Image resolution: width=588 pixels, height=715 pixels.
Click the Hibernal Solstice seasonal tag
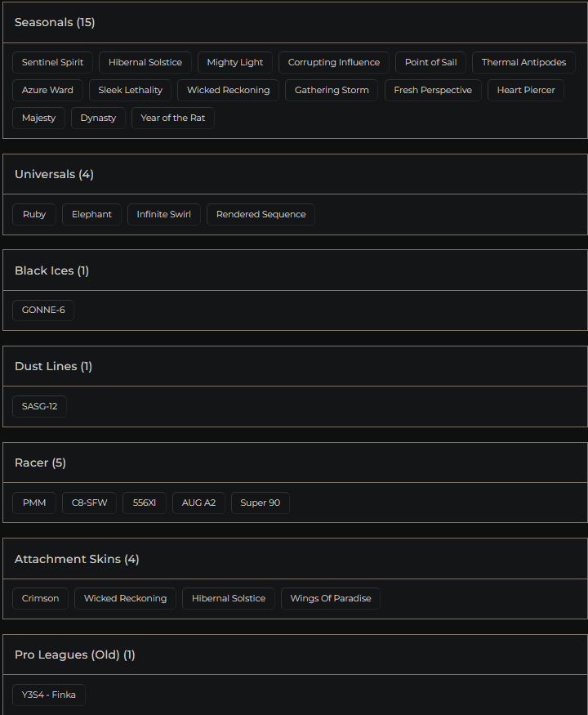145,62
